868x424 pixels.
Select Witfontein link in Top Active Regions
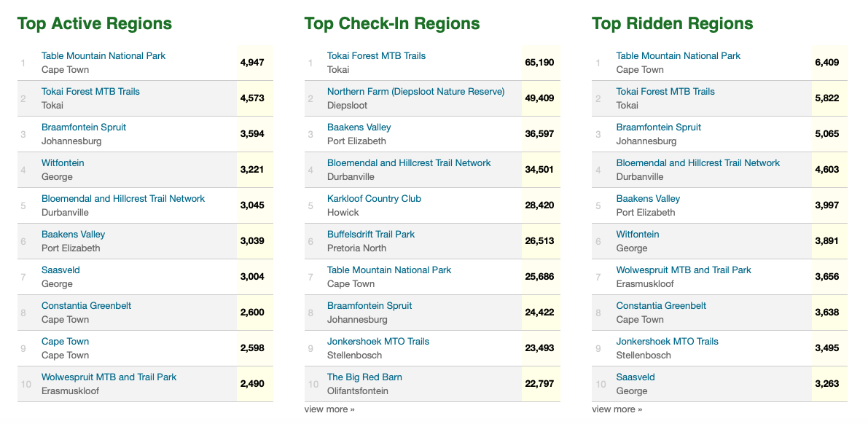[63, 163]
